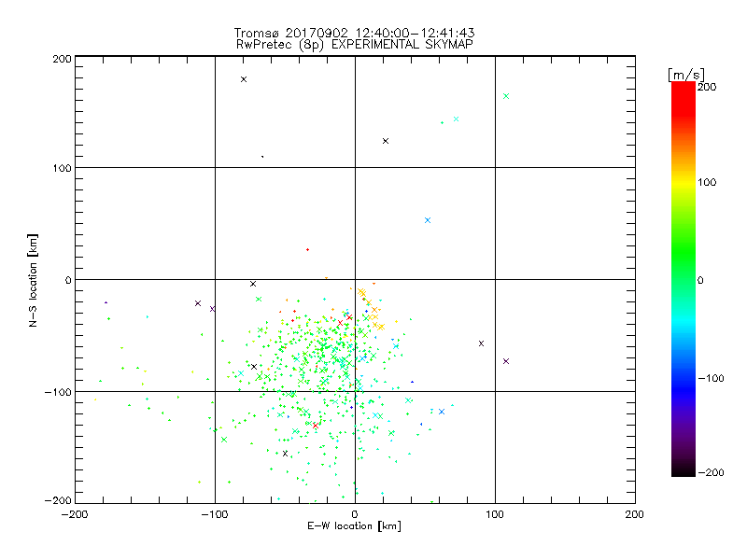Click the 'E-W location [km]' axis label

[354, 526]
